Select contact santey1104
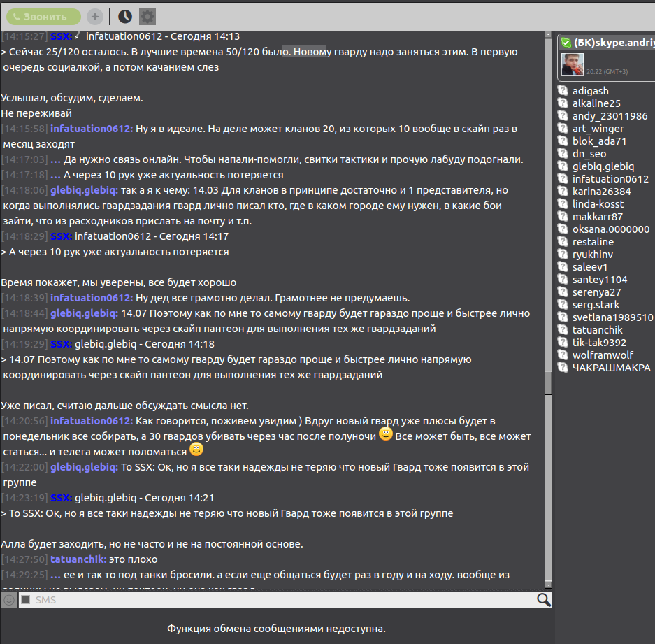This screenshot has height=644, width=655. tap(600, 280)
